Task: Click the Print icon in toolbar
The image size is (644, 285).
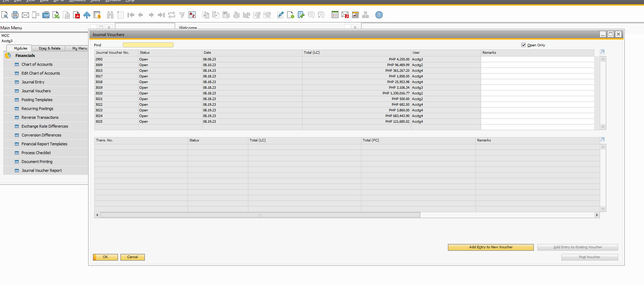Action: [x=15, y=15]
